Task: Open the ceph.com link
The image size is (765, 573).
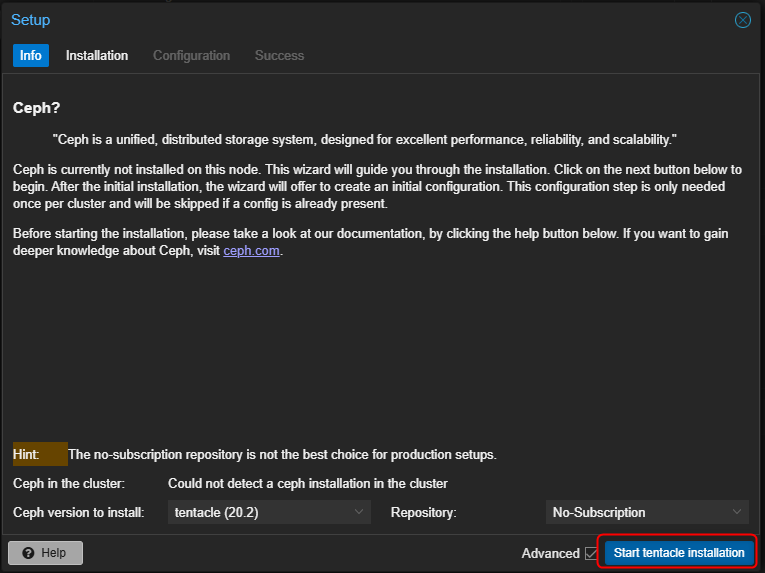Action: click(x=251, y=251)
